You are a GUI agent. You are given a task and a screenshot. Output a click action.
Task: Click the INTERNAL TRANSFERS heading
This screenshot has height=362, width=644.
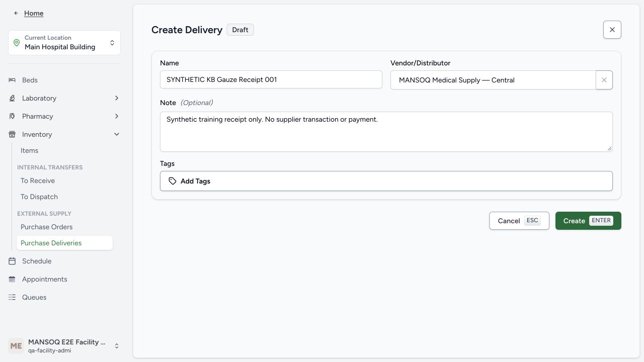click(x=50, y=167)
